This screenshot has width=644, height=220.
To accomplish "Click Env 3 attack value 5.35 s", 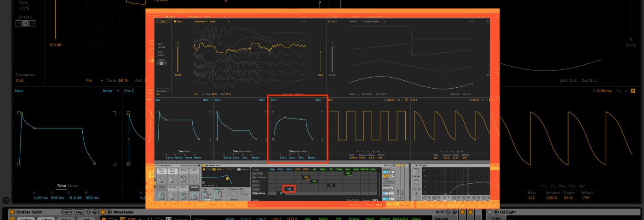I will coord(283,158).
